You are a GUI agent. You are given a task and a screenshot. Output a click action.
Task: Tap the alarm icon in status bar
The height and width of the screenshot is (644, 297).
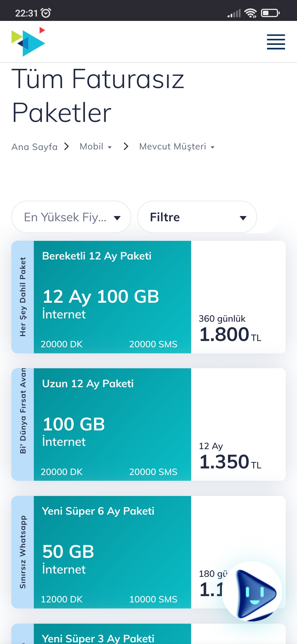point(46,13)
